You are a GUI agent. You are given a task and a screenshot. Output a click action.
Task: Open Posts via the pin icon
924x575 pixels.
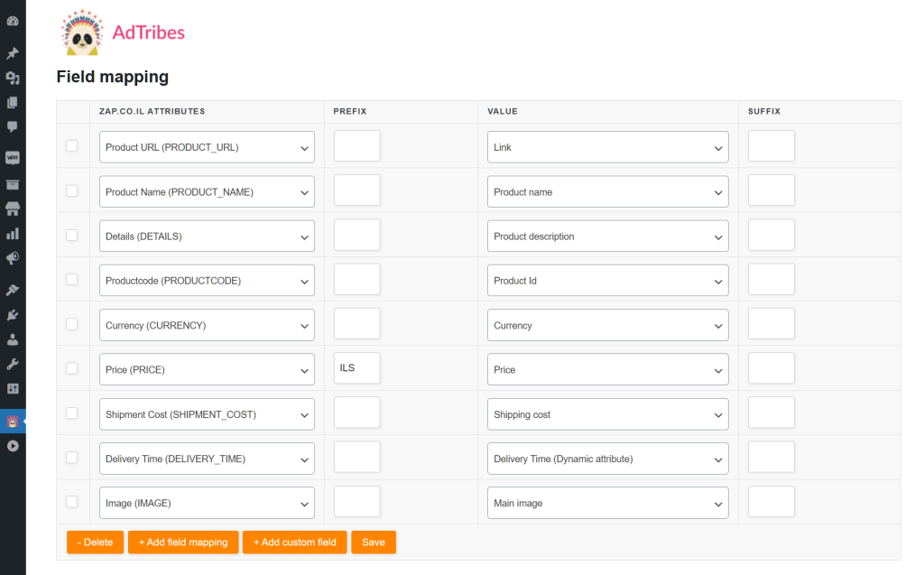pos(13,52)
